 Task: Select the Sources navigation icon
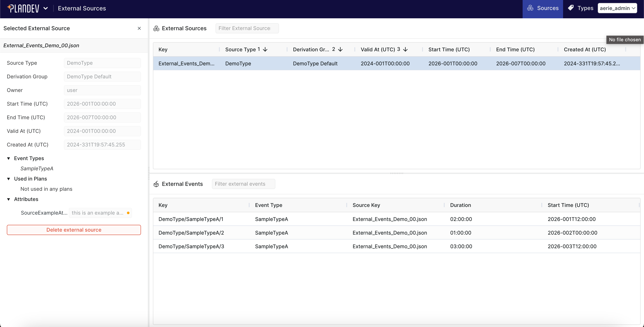click(531, 8)
